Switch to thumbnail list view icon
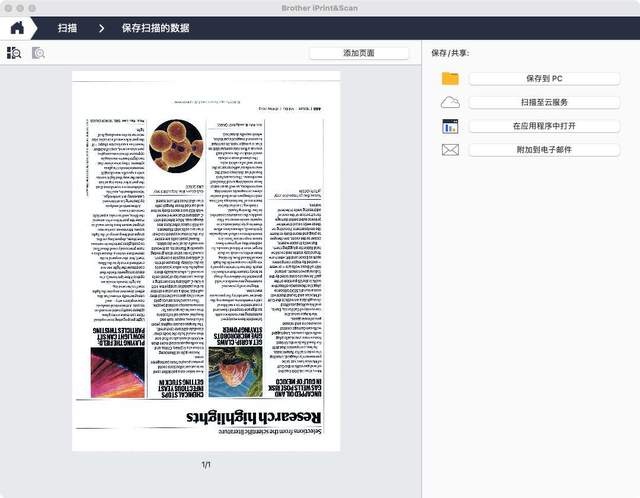This screenshot has height=498, width=640. click(14, 53)
